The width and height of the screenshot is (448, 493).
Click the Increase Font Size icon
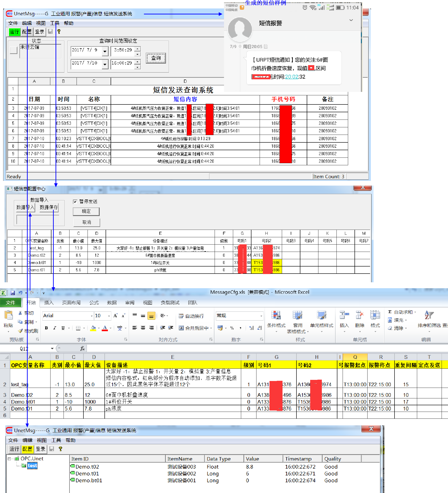tap(115, 316)
